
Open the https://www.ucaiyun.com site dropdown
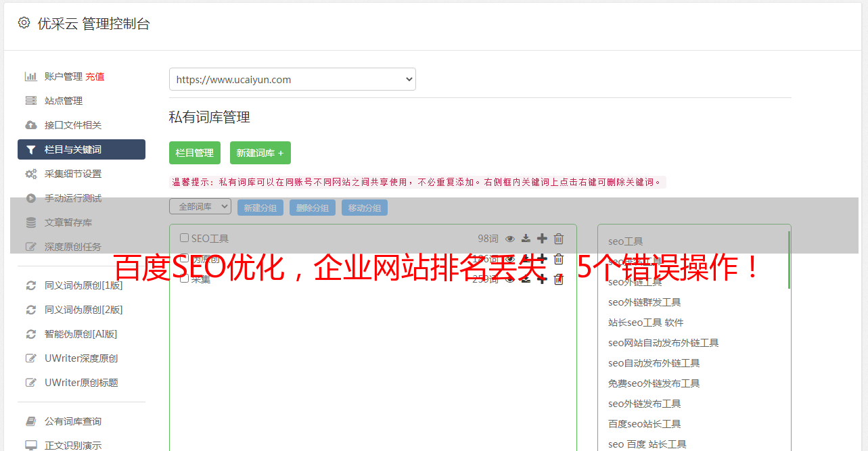coord(292,79)
